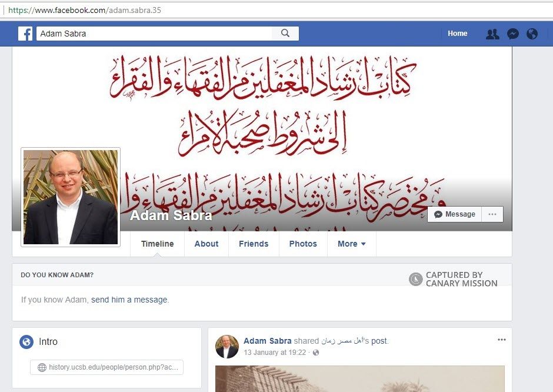Go to Home in the top bar
Screen dimensions: 553x392
(458, 34)
